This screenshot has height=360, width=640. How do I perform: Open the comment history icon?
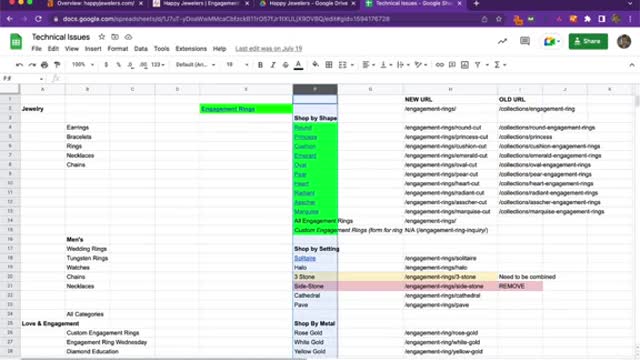pyautogui.click(x=525, y=41)
